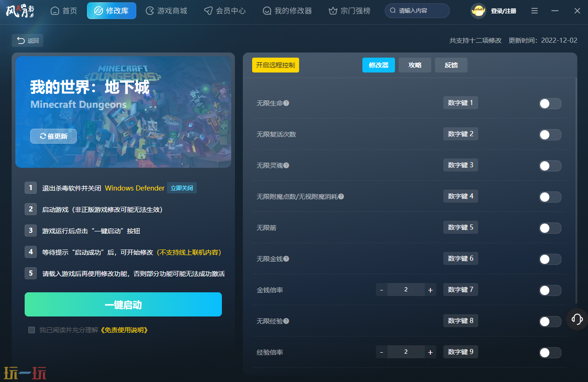The height and width of the screenshot is (382, 588).
Task: Turn on the 无限灵魂 switch
Action: tap(550, 166)
